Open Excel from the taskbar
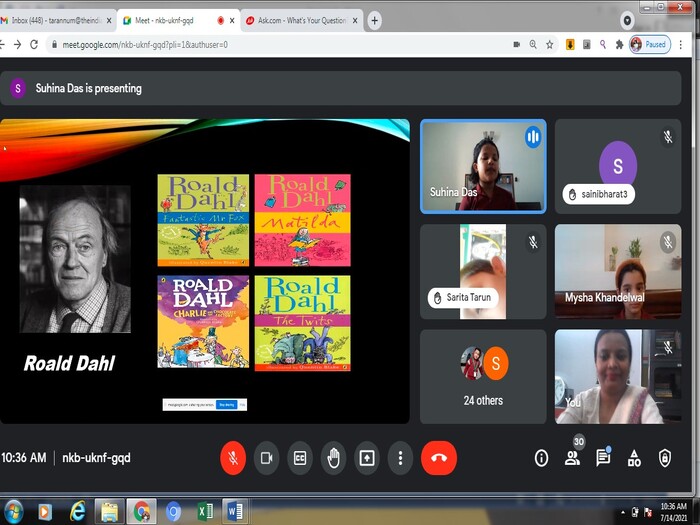Image resolution: width=700 pixels, height=525 pixels. pyautogui.click(x=204, y=512)
